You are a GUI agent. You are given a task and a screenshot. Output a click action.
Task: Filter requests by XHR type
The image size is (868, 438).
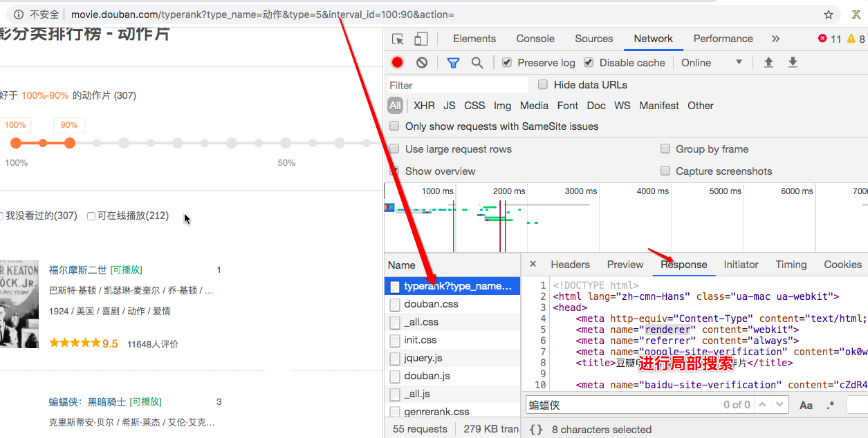click(424, 105)
